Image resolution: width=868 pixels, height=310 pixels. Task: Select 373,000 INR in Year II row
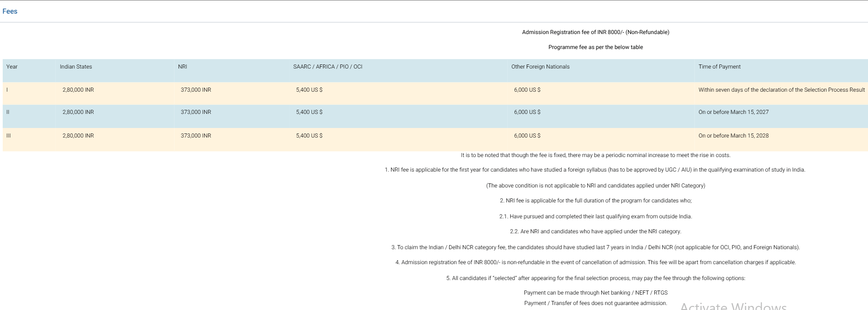[x=196, y=112]
